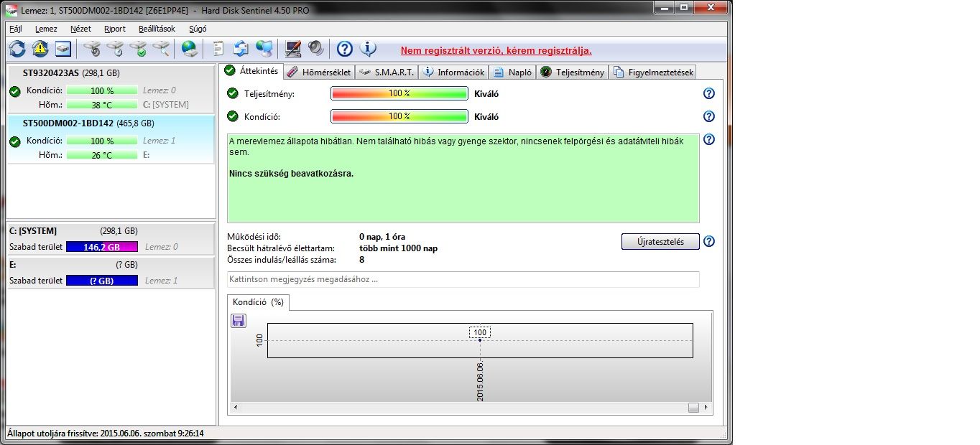Click the 100 data point label in chart
This screenshot has height=445, width=980.
point(480,332)
